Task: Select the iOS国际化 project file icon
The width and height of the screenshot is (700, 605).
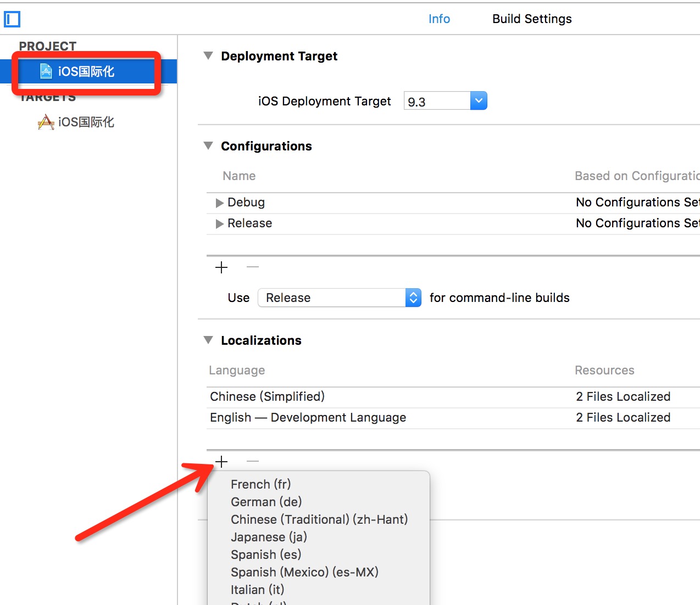Action: 46,71
